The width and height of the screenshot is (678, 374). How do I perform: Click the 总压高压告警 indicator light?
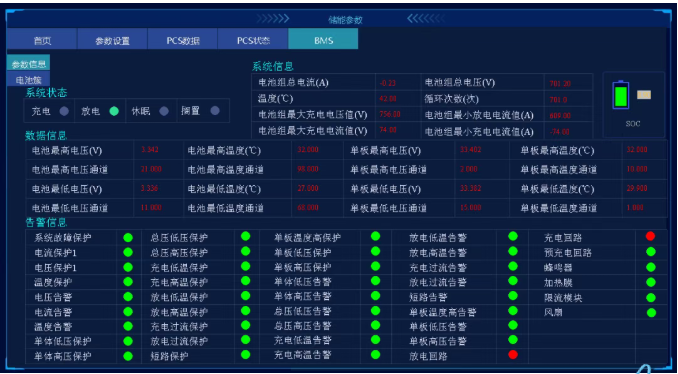[x=375, y=325]
